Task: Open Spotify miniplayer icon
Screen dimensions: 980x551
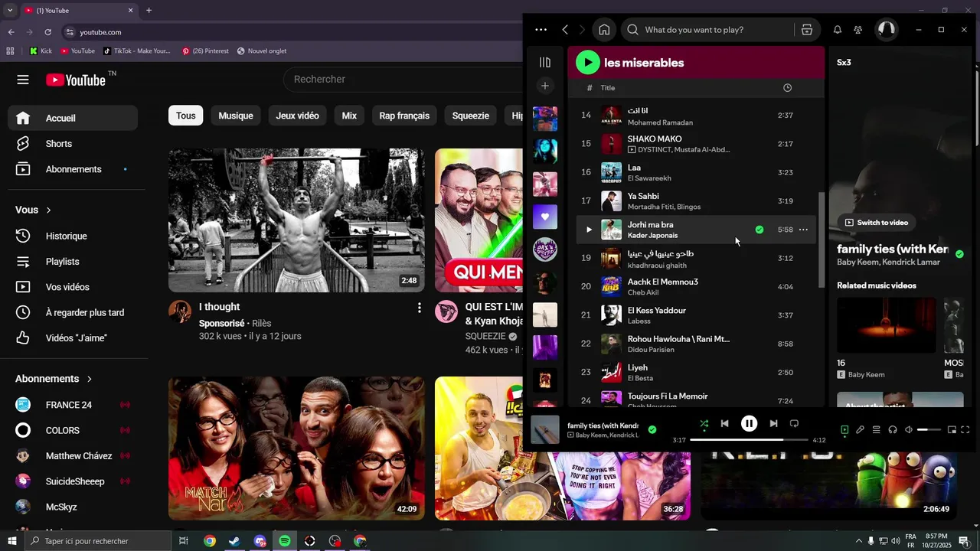Action: (952, 430)
